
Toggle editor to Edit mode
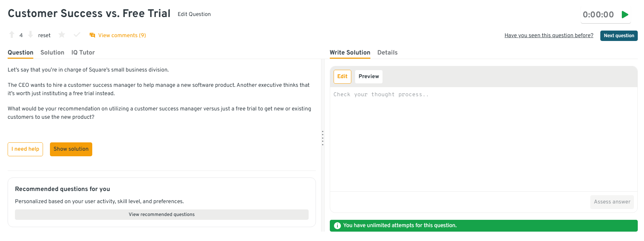tap(342, 76)
